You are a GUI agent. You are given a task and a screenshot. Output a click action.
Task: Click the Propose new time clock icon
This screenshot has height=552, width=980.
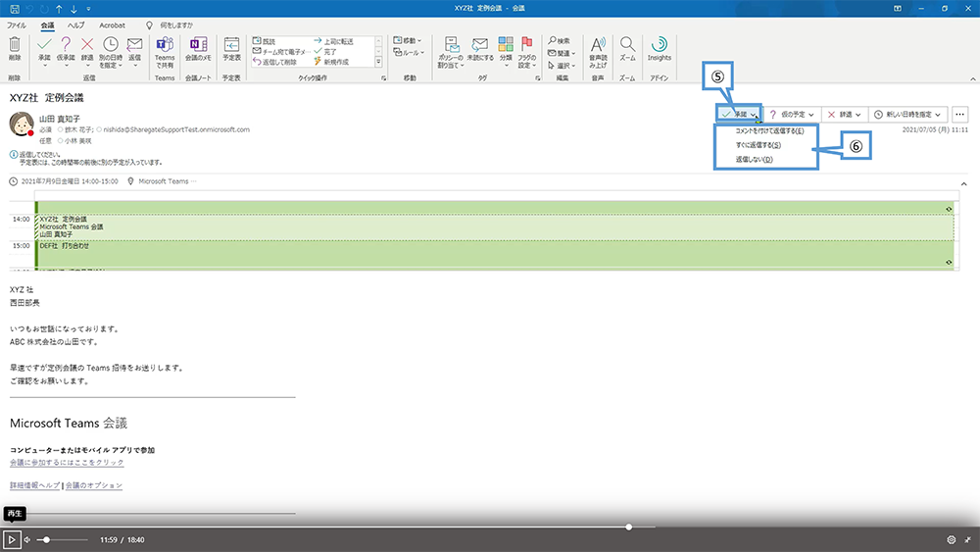[111, 44]
